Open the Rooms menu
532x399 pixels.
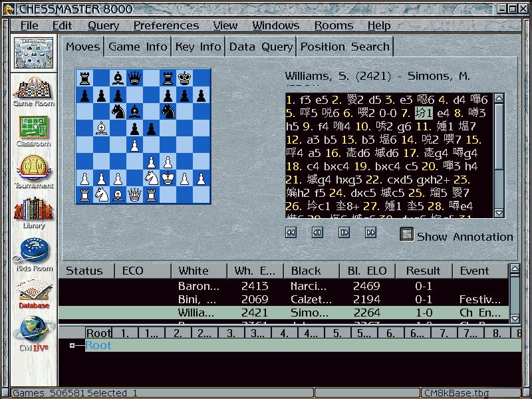pos(334,25)
